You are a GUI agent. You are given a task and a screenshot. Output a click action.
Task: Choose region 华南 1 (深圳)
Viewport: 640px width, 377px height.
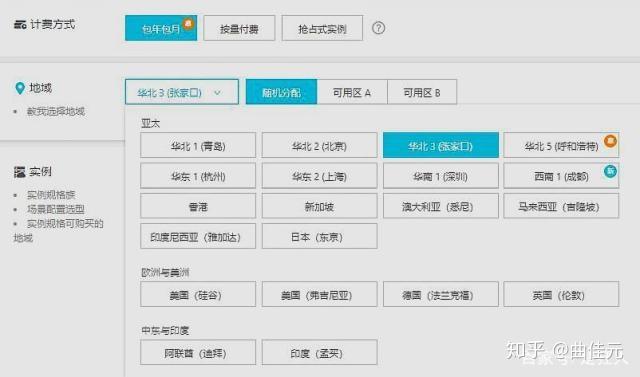click(440, 176)
